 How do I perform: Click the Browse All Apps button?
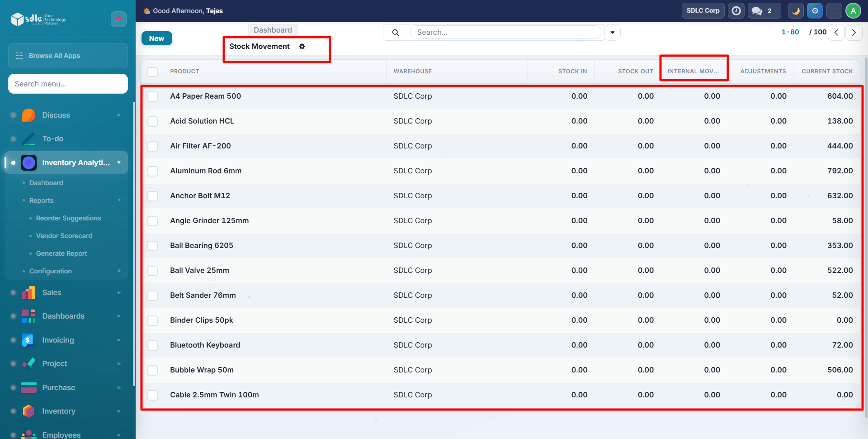click(68, 56)
